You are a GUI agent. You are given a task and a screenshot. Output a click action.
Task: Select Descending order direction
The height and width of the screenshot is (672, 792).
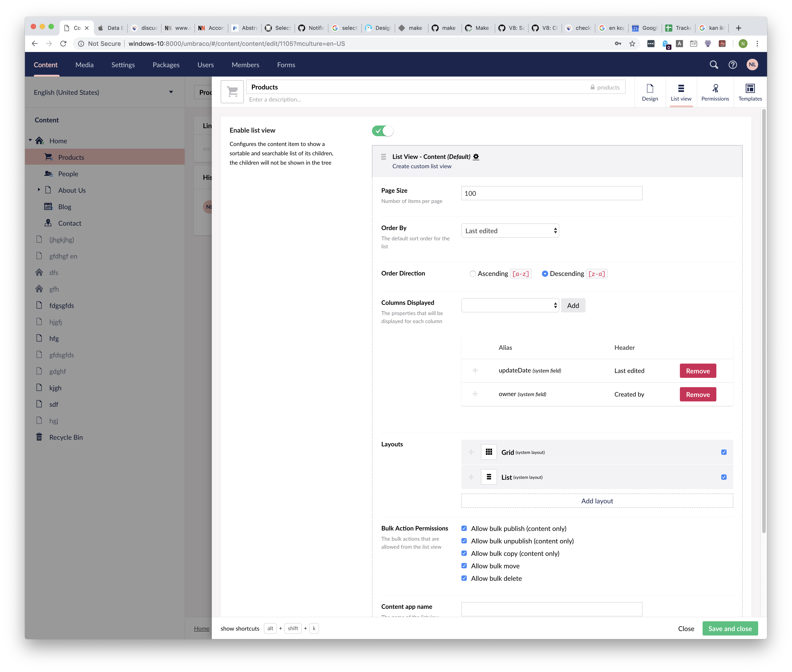[545, 273]
